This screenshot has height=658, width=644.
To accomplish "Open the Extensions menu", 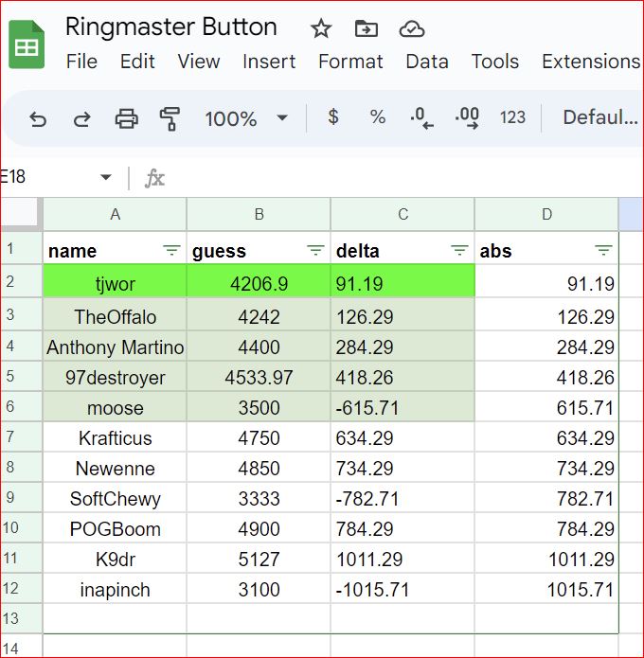I will (591, 62).
